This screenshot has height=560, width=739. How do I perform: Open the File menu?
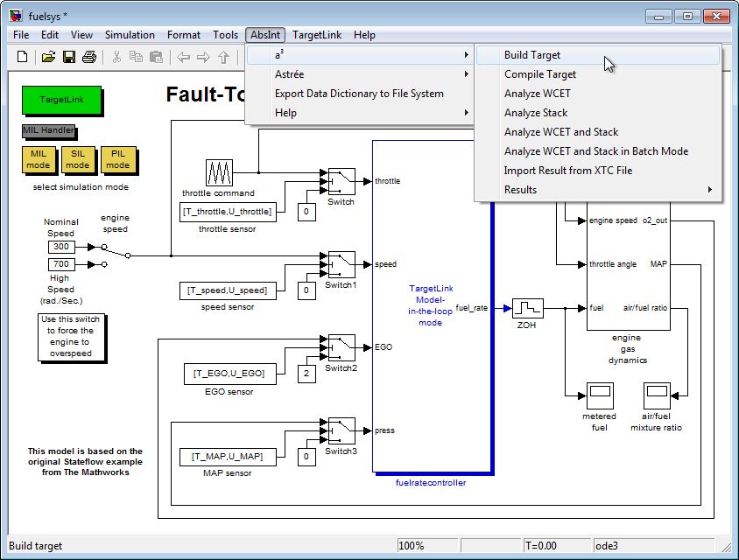[x=21, y=35]
